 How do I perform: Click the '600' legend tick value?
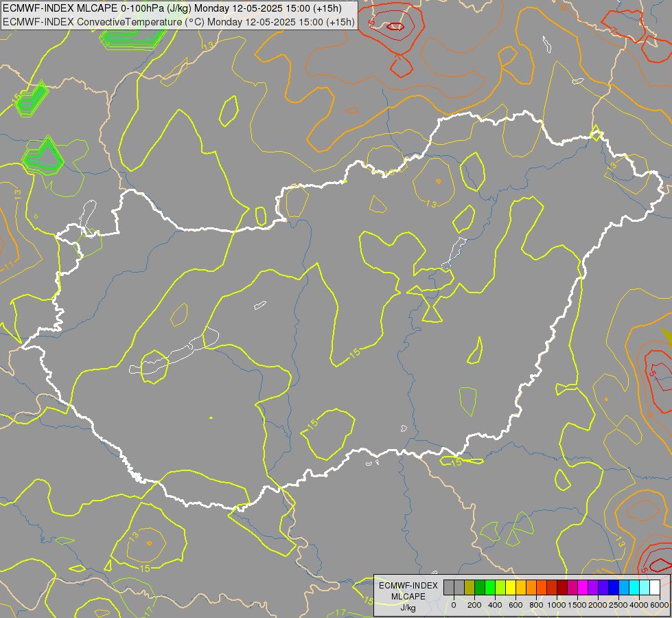click(x=515, y=605)
